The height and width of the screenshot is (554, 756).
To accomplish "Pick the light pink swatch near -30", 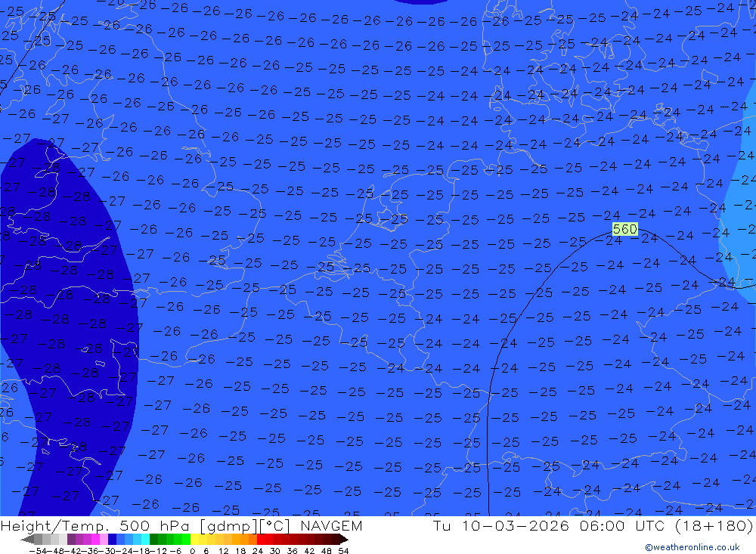I will point(104,539).
